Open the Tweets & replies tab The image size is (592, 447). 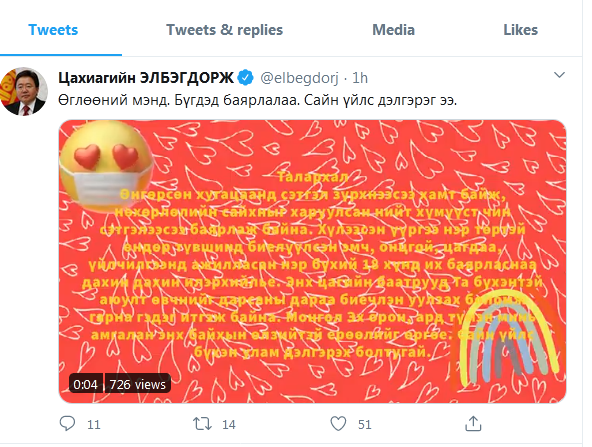click(225, 30)
